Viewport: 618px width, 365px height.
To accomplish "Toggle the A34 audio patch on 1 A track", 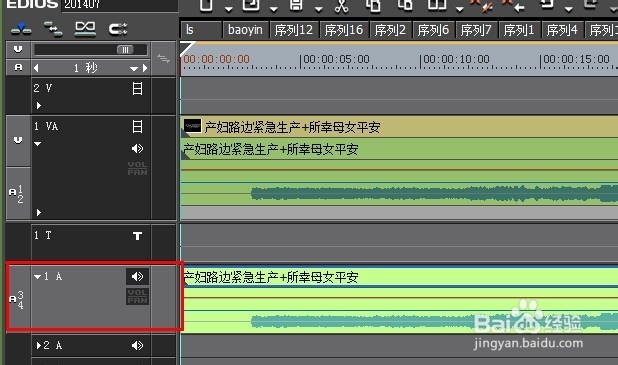I will (x=18, y=299).
